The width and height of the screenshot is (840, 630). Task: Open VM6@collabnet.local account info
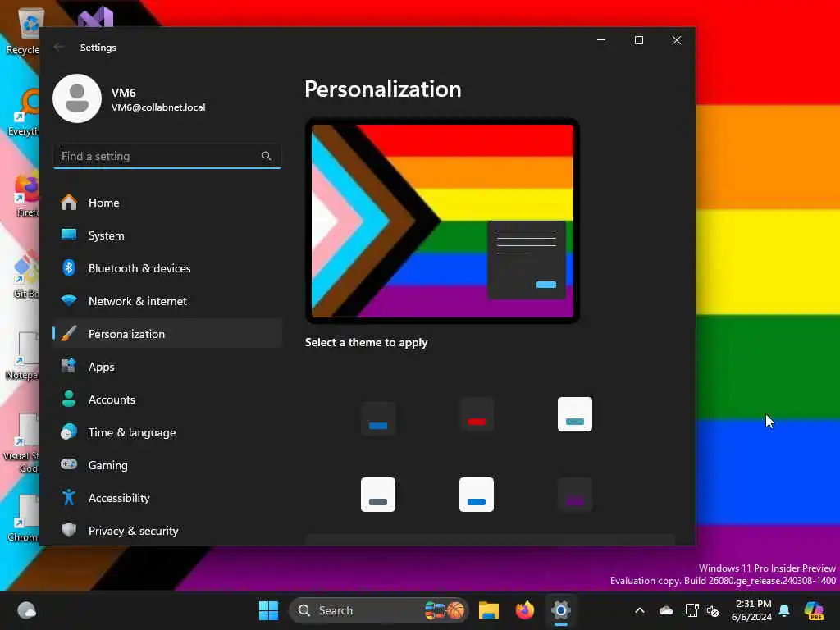tap(158, 107)
